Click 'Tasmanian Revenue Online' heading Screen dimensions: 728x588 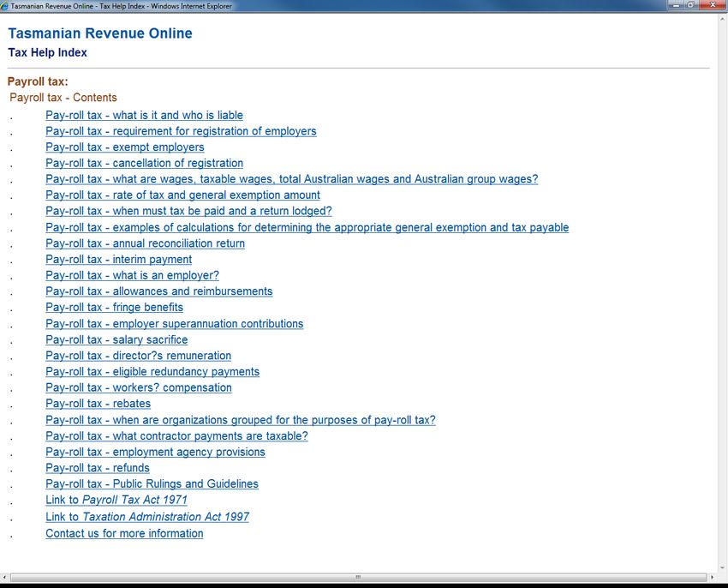100,33
